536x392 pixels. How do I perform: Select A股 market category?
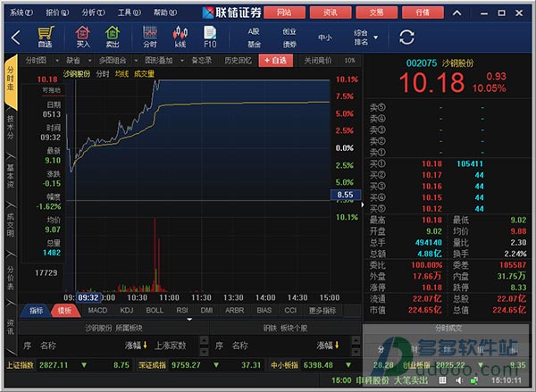point(254,32)
